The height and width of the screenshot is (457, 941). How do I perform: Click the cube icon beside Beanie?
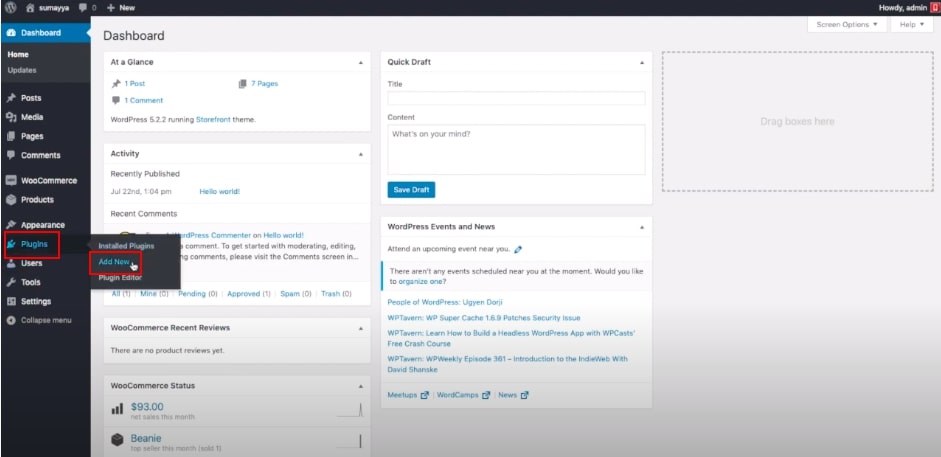tap(117, 440)
